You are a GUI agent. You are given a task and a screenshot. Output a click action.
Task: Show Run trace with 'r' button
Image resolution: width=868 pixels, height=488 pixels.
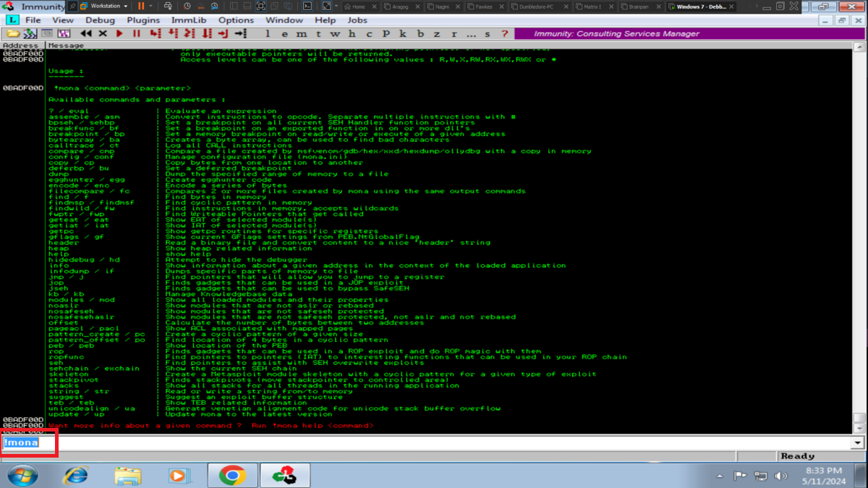[x=454, y=33]
